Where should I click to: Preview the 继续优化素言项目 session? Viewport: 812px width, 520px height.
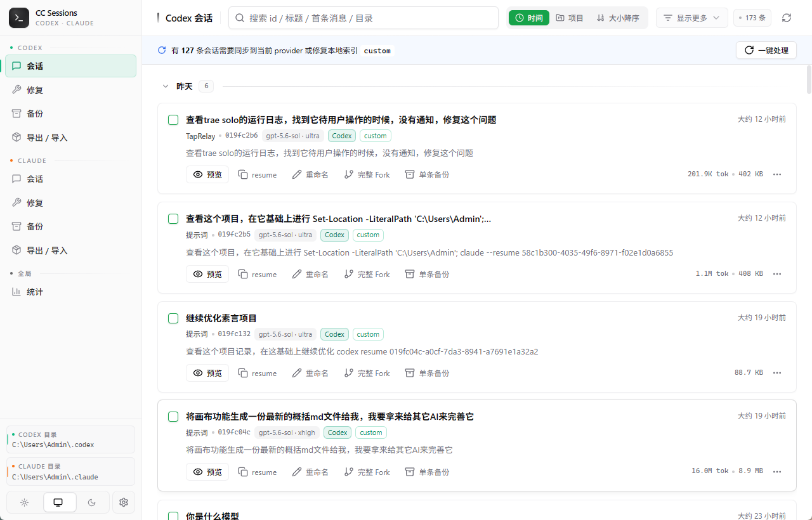207,373
